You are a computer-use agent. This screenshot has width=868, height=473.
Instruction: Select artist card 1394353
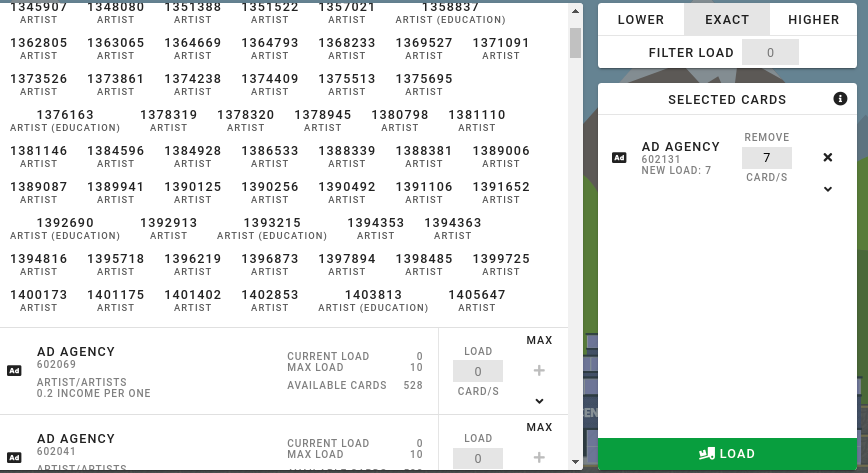click(375, 228)
